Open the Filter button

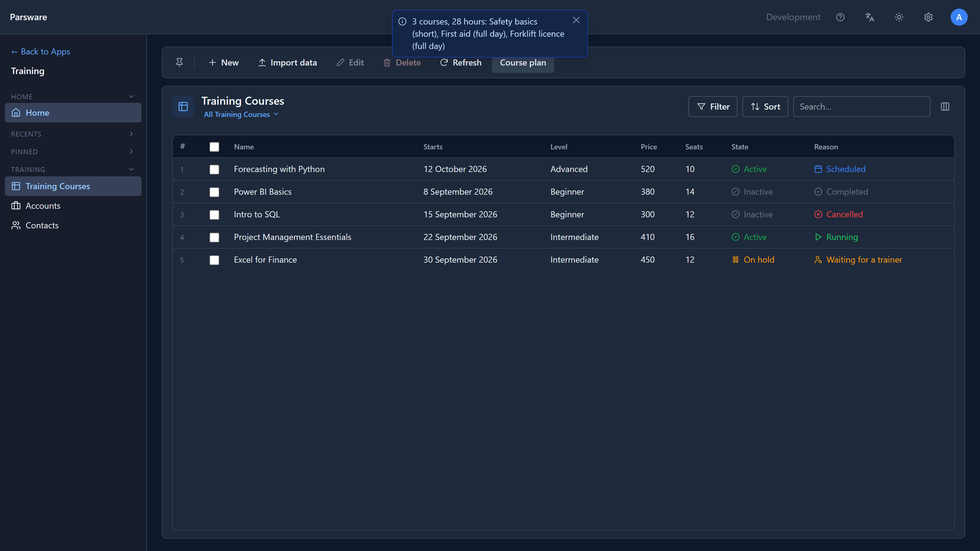(713, 107)
